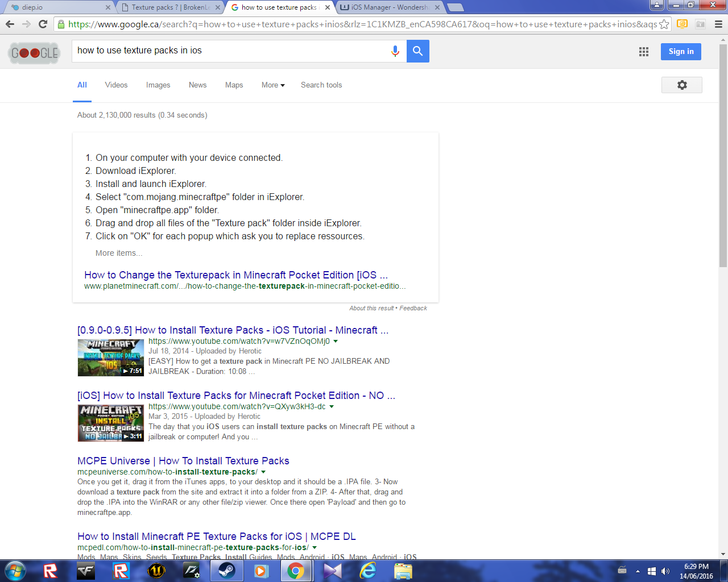Open MCPE DL texture packs for iOS link
This screenshot has height=582, width=728.
click(217, 537)
